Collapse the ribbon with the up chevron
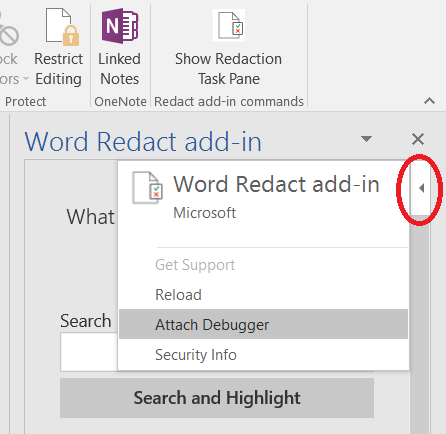Image resolution: width=446 pixels, height=434 pixels. 430,100
